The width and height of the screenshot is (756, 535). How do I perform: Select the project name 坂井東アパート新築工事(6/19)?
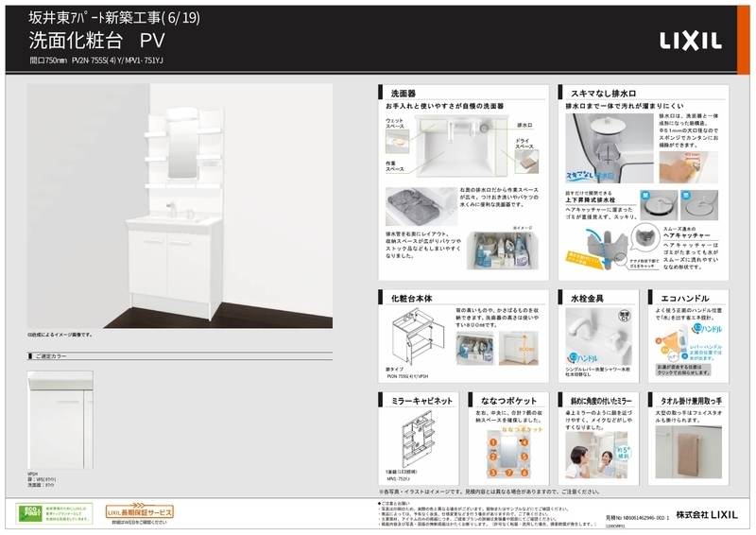[114, 18]
